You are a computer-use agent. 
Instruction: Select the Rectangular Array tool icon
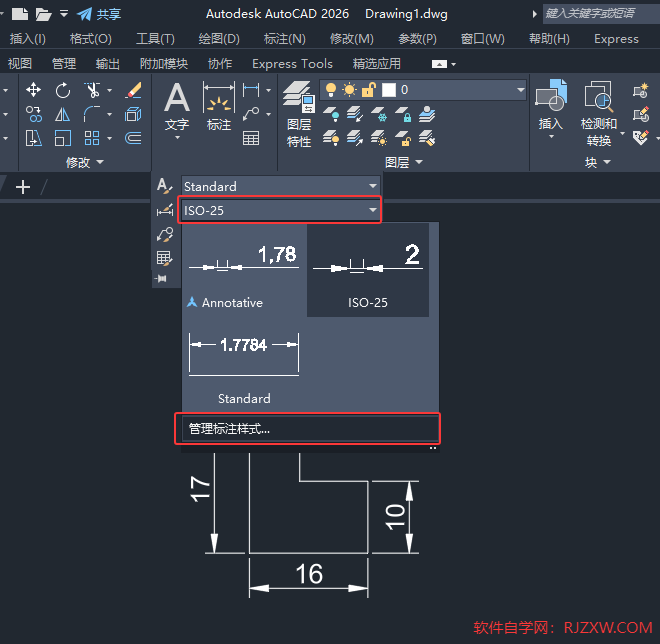[92, 138]
